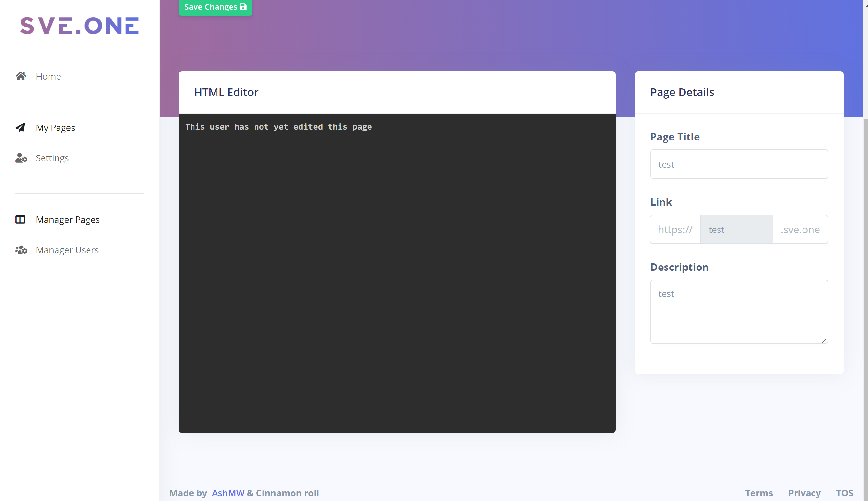This screenshot has height=501, width=868.
Task: Focus the Page Title input field
Action: [x=739, y=164]
